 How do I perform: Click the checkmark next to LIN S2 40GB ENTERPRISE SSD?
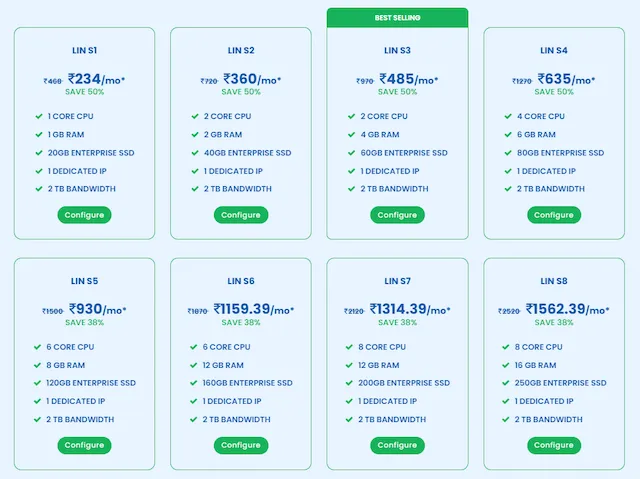194,153
